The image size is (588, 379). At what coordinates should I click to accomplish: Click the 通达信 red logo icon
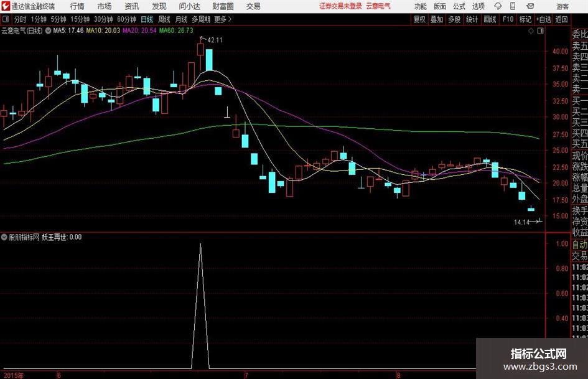pyautogui.click(x=6, y=6)
